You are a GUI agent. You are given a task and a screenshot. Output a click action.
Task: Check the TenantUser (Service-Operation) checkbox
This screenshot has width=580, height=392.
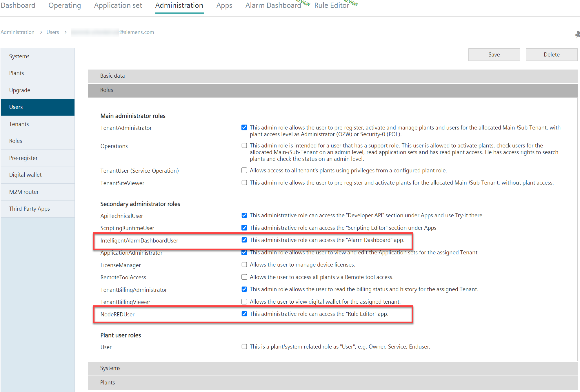pos(244,170)
